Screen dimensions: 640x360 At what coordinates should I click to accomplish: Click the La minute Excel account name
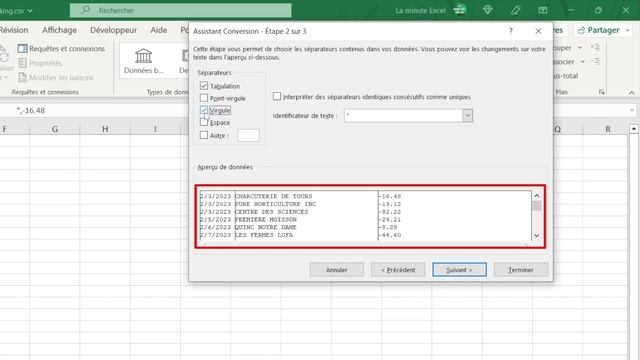coord(420,11)
